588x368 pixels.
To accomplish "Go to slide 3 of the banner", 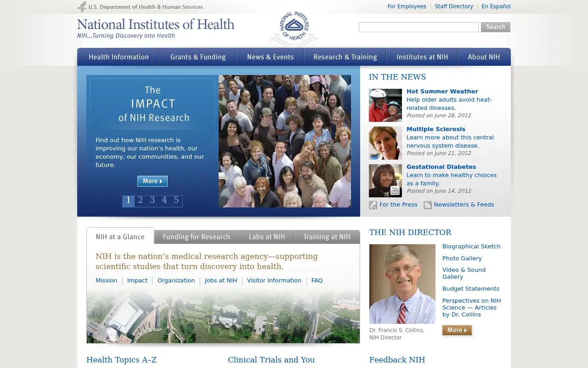I will tap(153, 201).
